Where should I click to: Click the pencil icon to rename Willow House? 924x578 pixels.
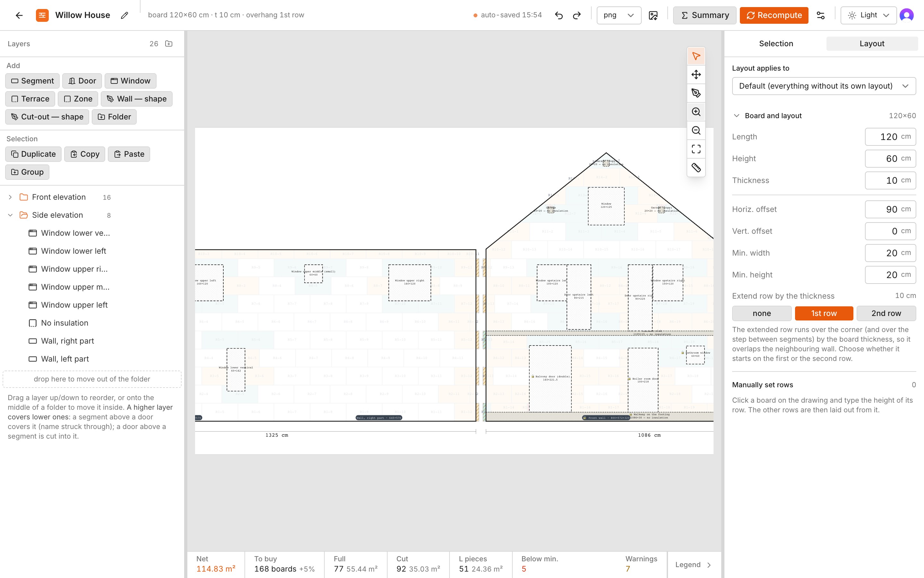[x=124, y=15]
